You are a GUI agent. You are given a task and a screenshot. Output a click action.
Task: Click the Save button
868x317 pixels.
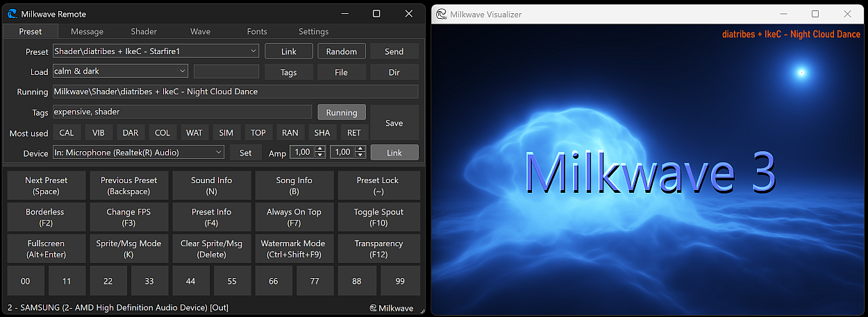click(394, 123)
